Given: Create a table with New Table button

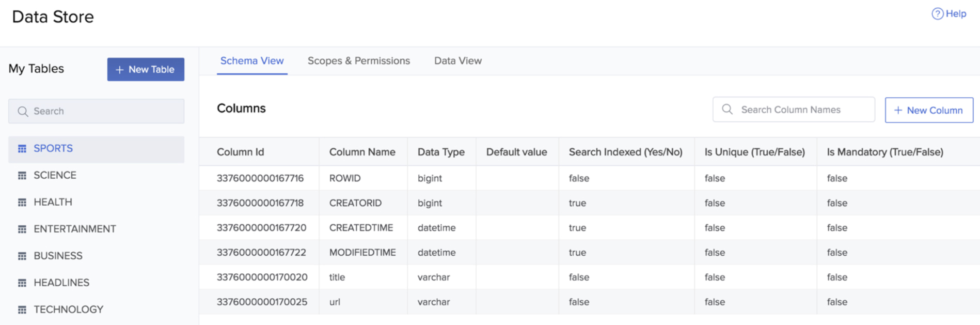Looking at the screenshot, I should 146,69.
